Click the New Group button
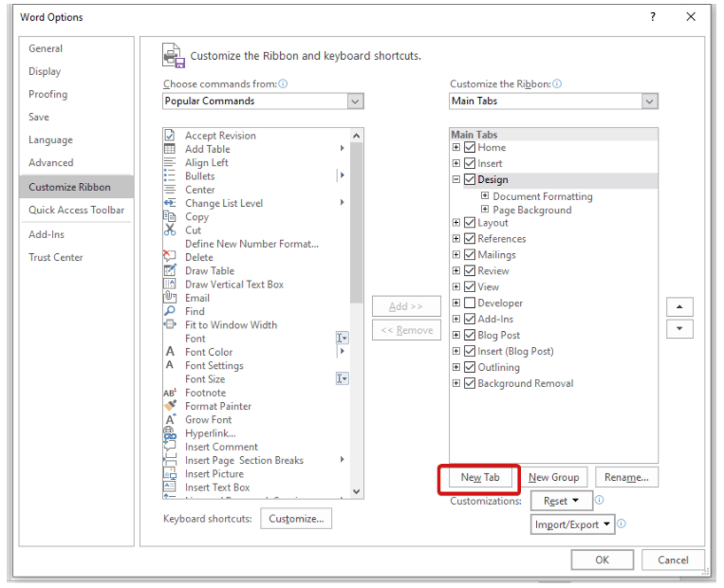The image size is (724, 588). tap(553, 478)
